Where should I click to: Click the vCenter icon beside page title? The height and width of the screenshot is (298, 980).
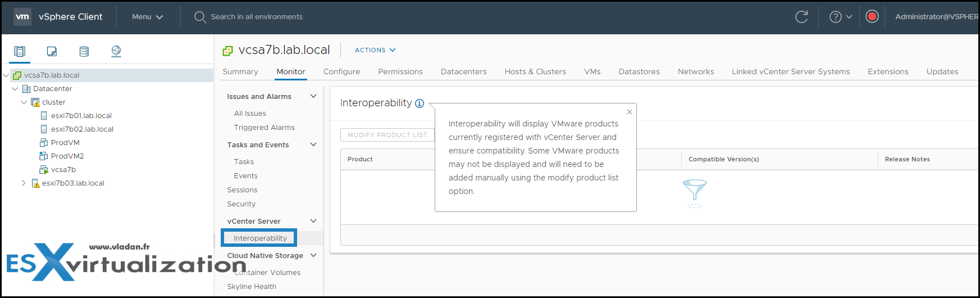pyautogui.click(x=227, y=51)
